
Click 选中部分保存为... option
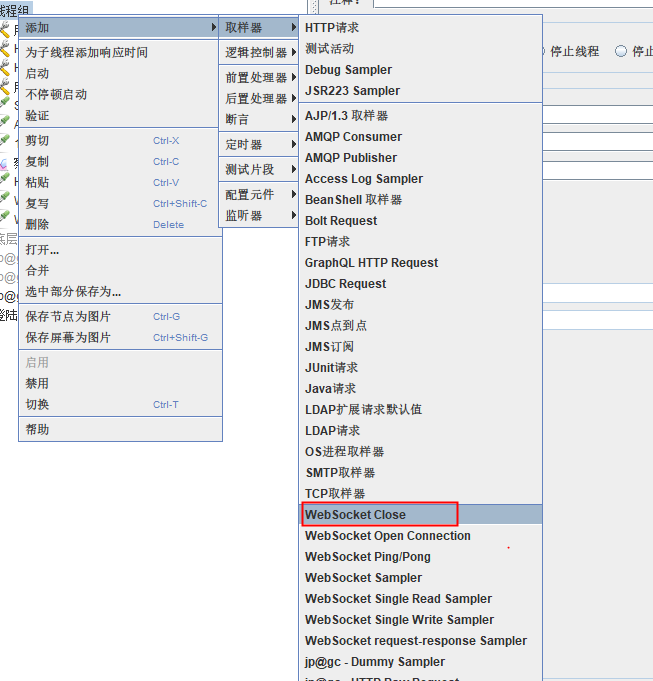73,292
